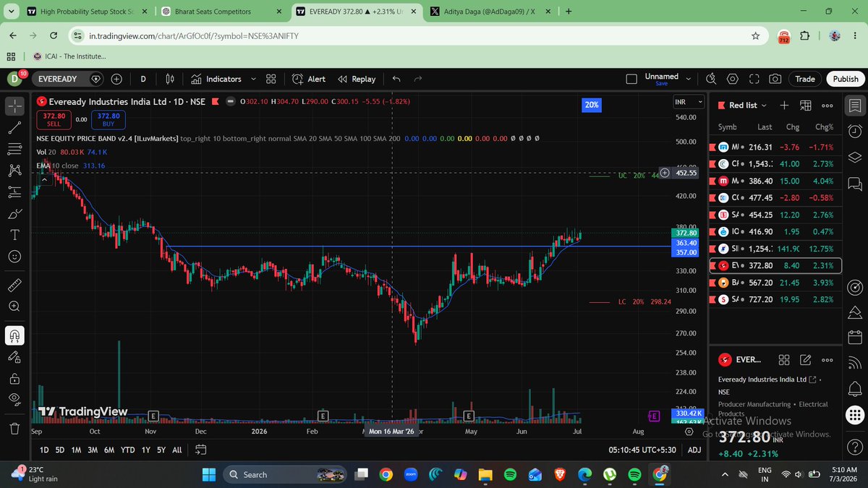The height and width of the screenshot is (488, 868).
Task: Toggle ADJ dividend adjustment
Action: [694, 450]
